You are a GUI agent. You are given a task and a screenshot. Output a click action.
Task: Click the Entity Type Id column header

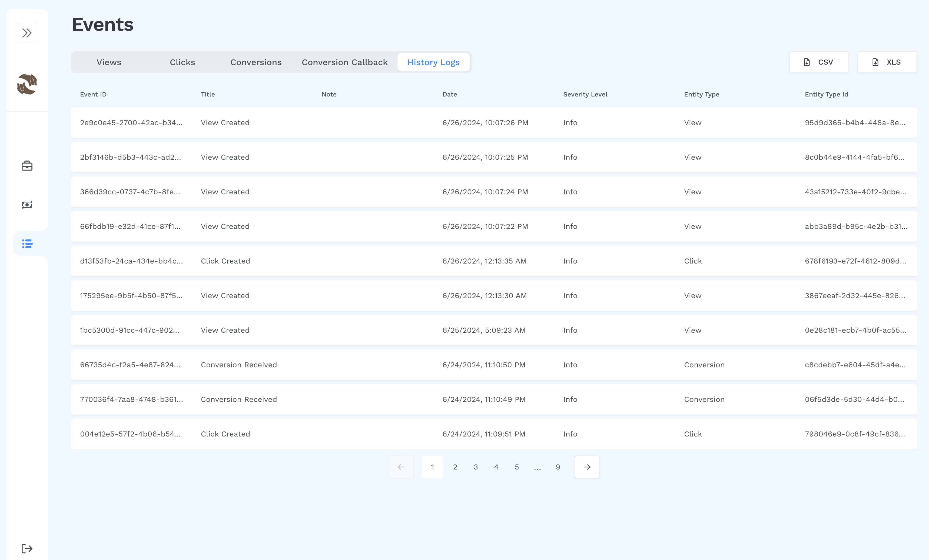(x=827, y=94)
